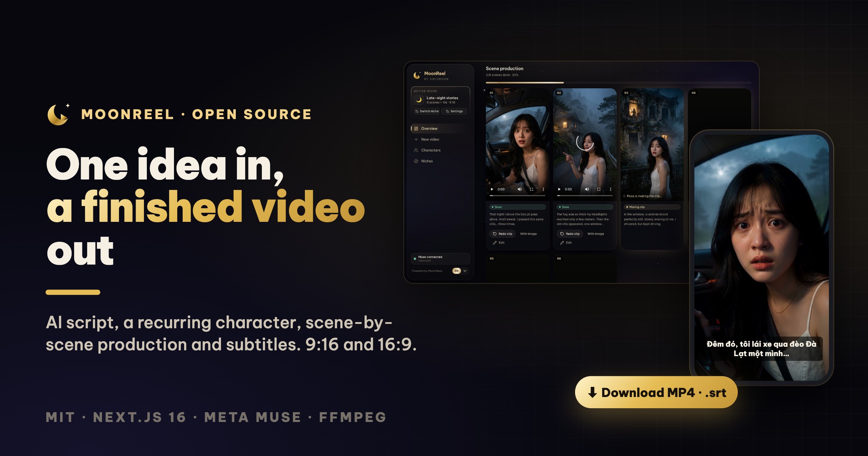The width and height of the screenshot is (868, 456).
Task: Select the empty scene 04 card
Action: pyautogui.click(x=719, y=109)
